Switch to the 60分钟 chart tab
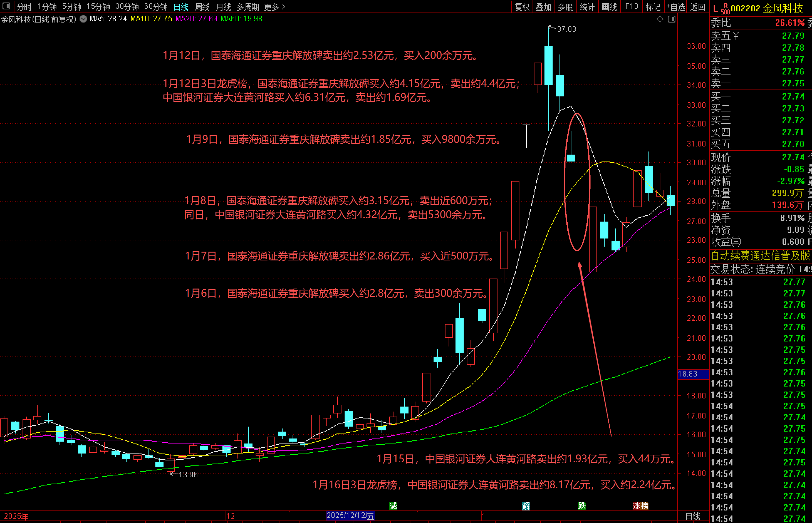Image resolution: width=812 pixels, height=523 pixels. (156, 7)
